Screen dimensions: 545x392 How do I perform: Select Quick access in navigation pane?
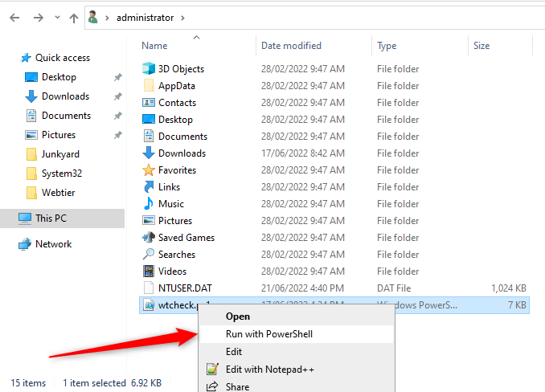coord(63,58)
